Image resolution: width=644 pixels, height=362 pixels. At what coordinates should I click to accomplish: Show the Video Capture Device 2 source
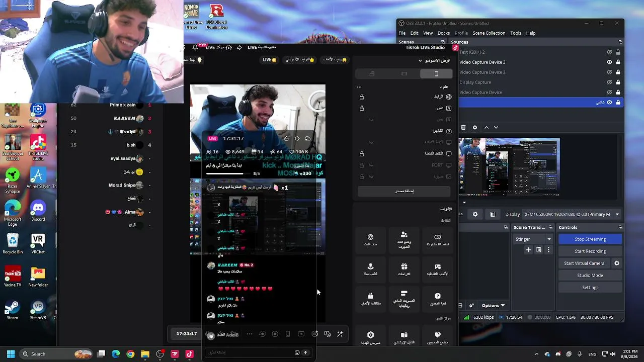609,72
